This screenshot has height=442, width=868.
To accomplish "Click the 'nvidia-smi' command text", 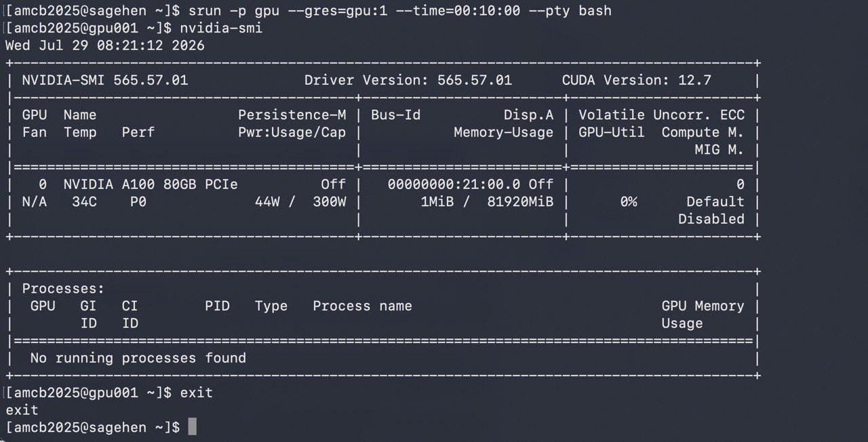I will (221, 28).
